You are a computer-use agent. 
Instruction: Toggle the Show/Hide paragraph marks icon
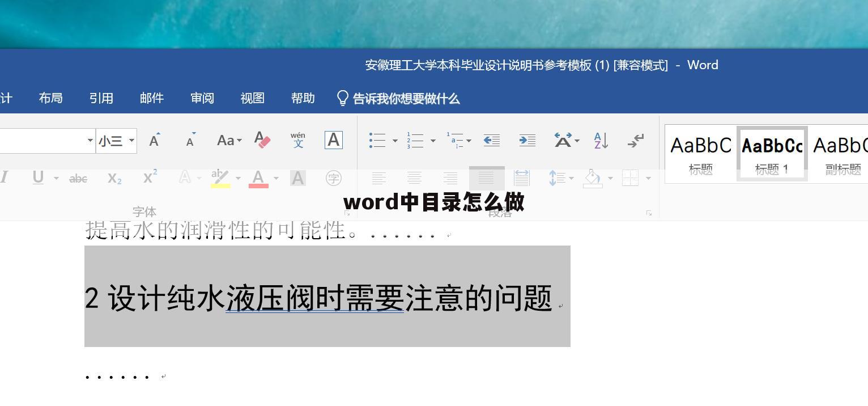(635, 140)
